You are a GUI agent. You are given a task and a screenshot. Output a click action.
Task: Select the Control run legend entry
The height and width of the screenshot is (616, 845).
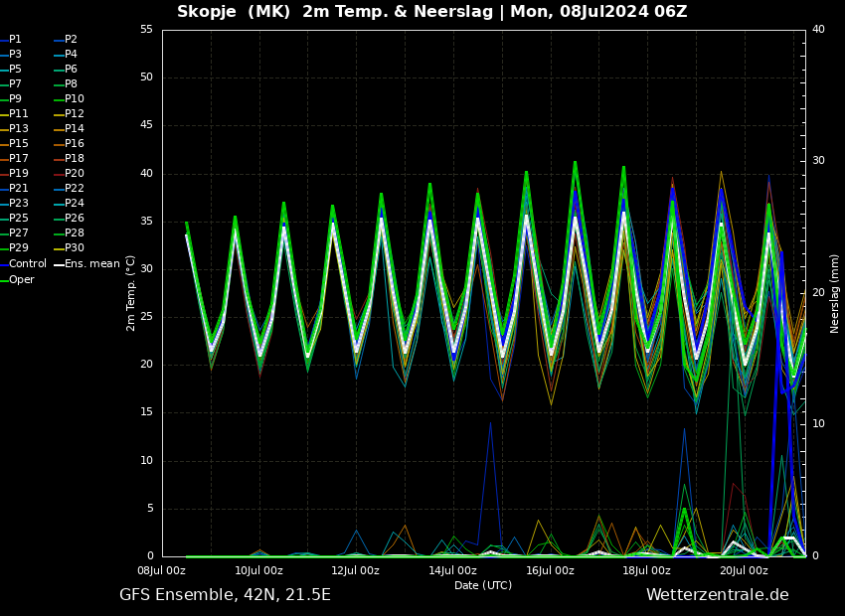coord(27,264)
